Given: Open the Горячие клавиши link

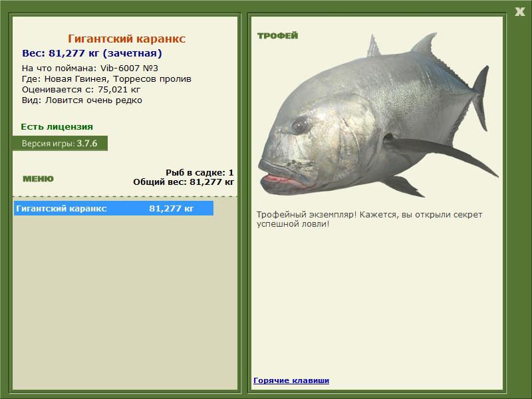Looking at the screenshot, I should pos(291,380).
